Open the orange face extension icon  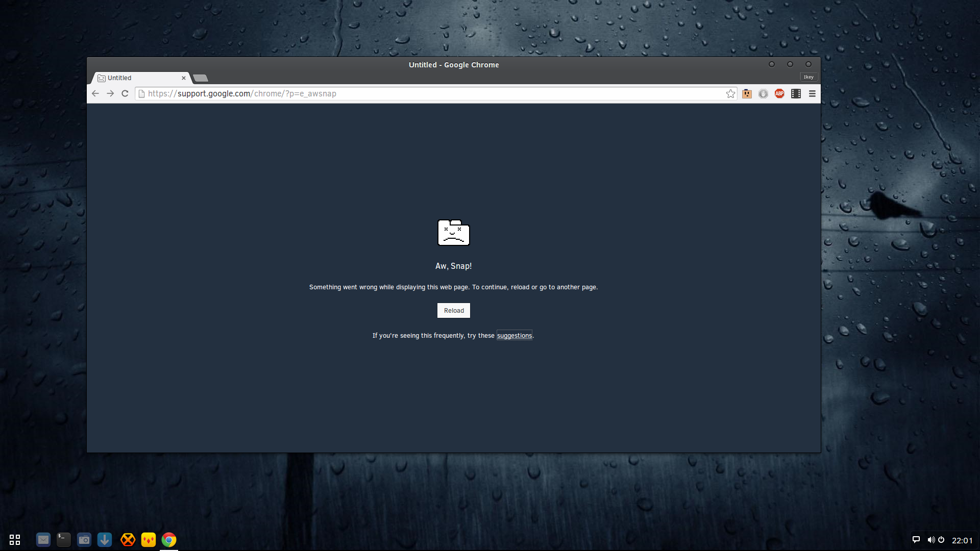coord(747,93)
